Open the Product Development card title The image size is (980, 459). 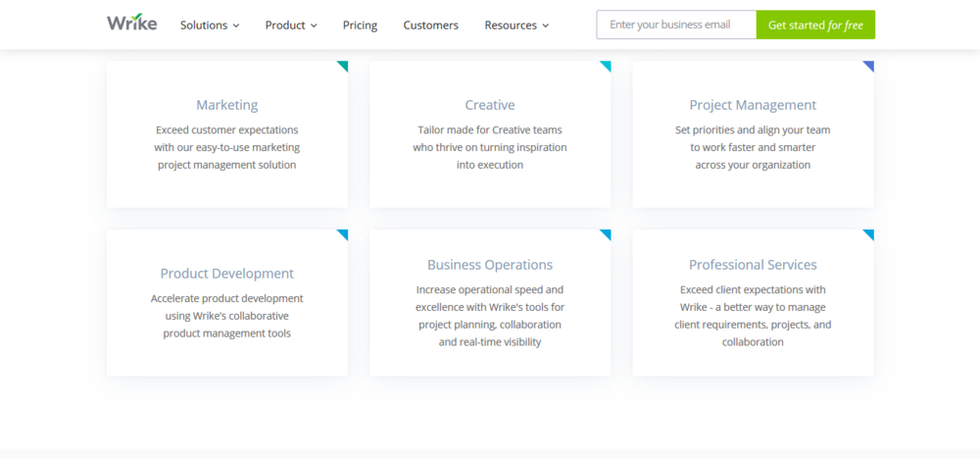pyautogui.click(x=227, y=274)
